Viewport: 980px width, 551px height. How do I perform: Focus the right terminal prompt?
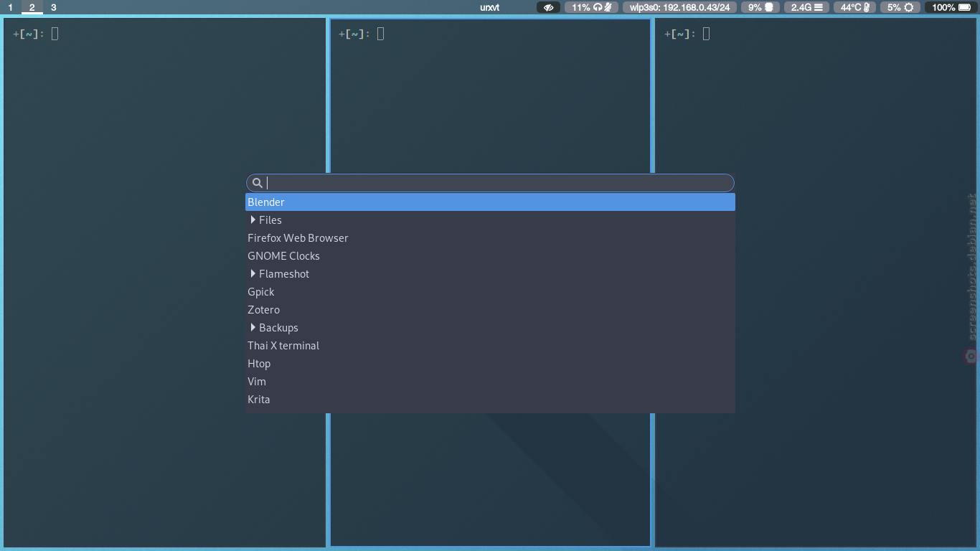point(687,34)
